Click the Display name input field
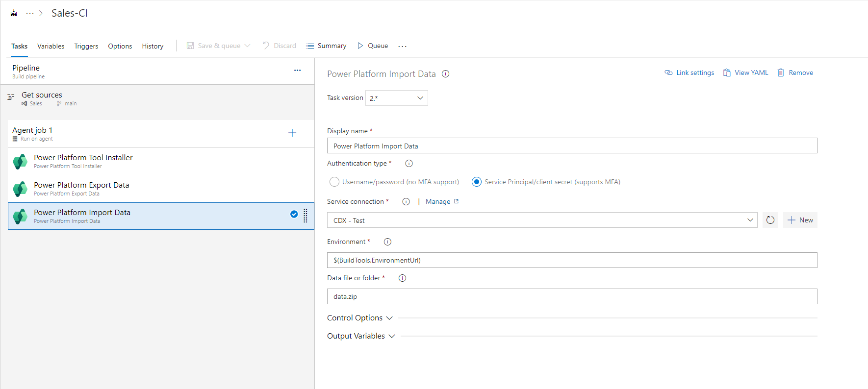Image resolution: width=868 pixels, height=389 pixels. [572, 146]
